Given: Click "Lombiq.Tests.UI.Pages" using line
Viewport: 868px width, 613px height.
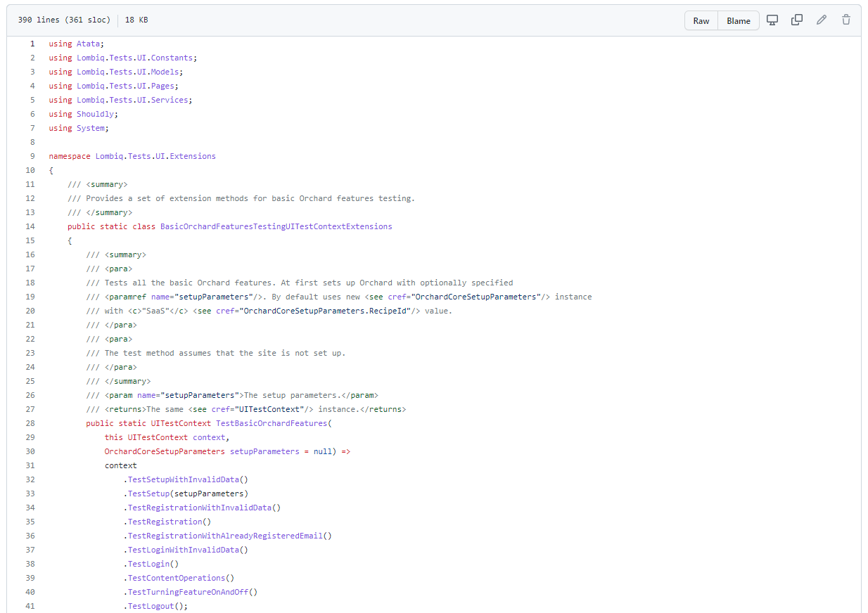Looking at the screenshot, I should tap(114, 86).
